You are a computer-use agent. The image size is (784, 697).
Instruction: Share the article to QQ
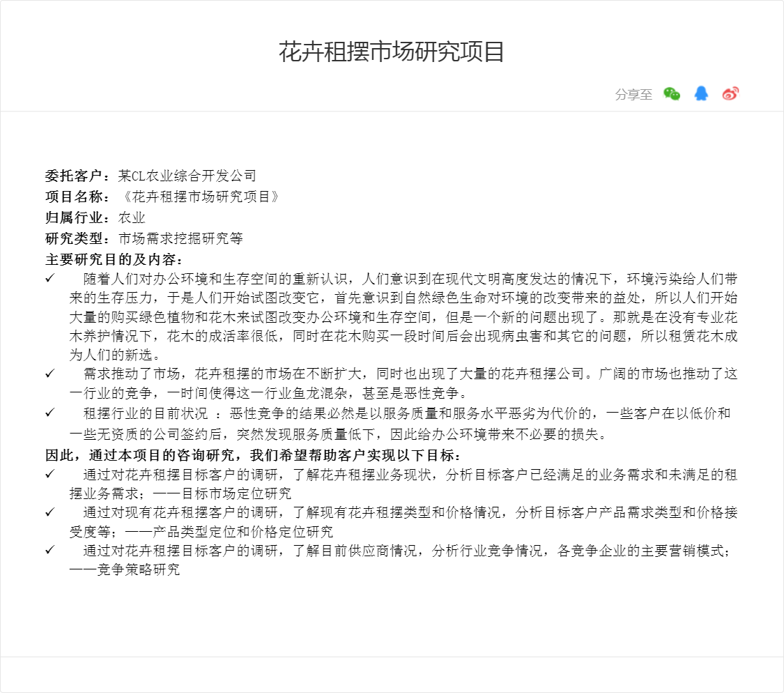click(x=701, y=93)
